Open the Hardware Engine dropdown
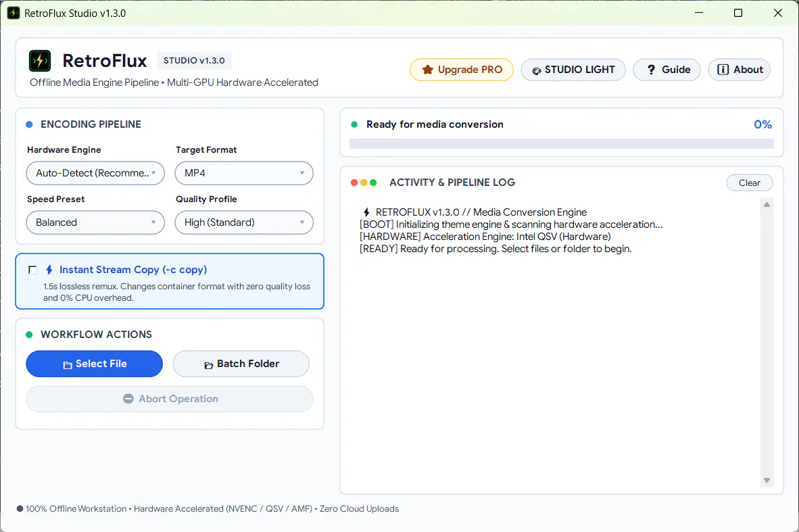The width and height of the screenshot is (799, 532). (95, 173)
